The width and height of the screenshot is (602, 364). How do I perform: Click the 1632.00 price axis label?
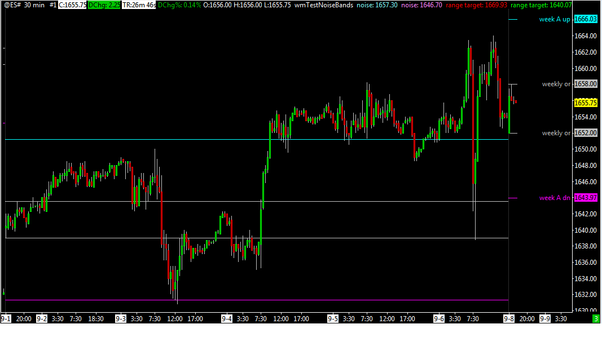tap(586, 295)
